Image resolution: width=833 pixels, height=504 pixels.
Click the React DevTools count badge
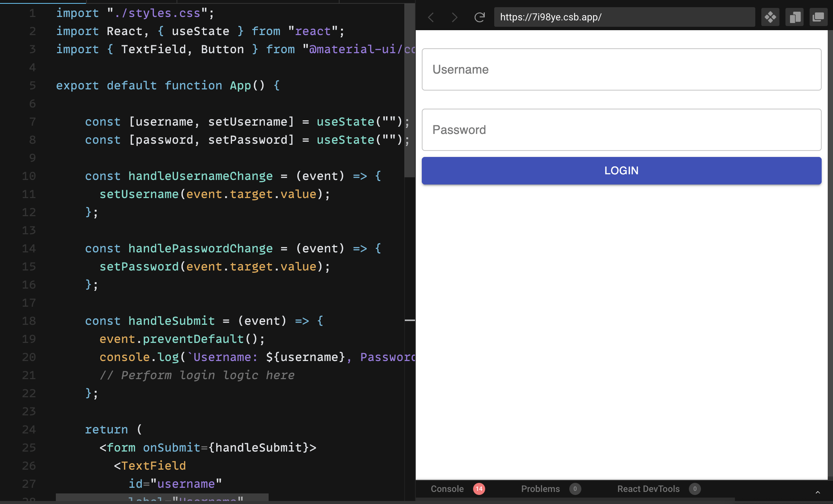695,489
